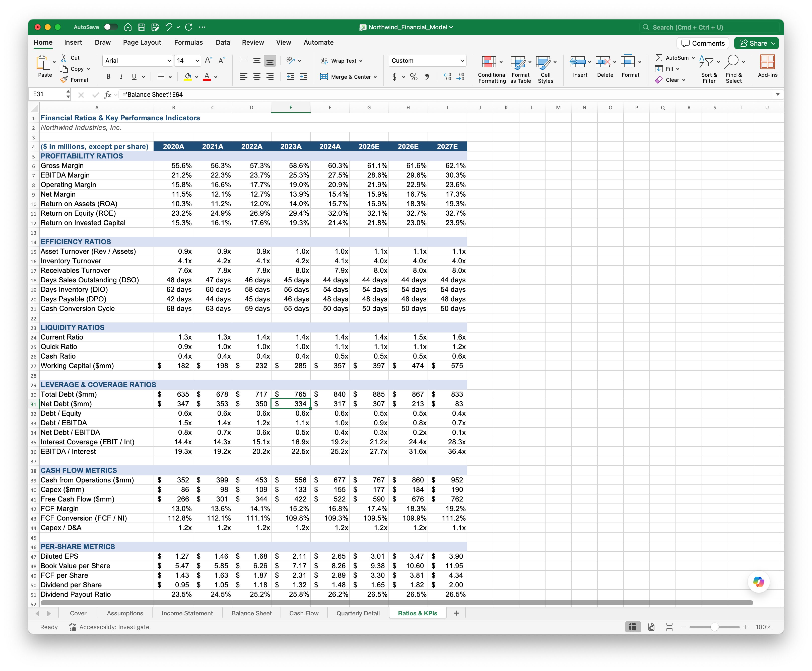Click the Comments button

click(703, 43)
